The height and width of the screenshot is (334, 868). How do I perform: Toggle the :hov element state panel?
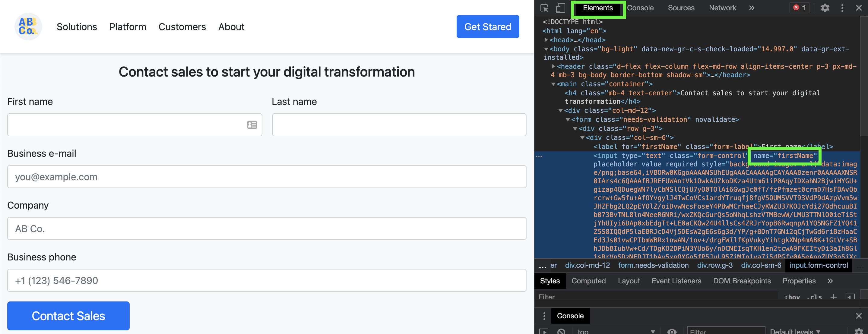[792, 297]
